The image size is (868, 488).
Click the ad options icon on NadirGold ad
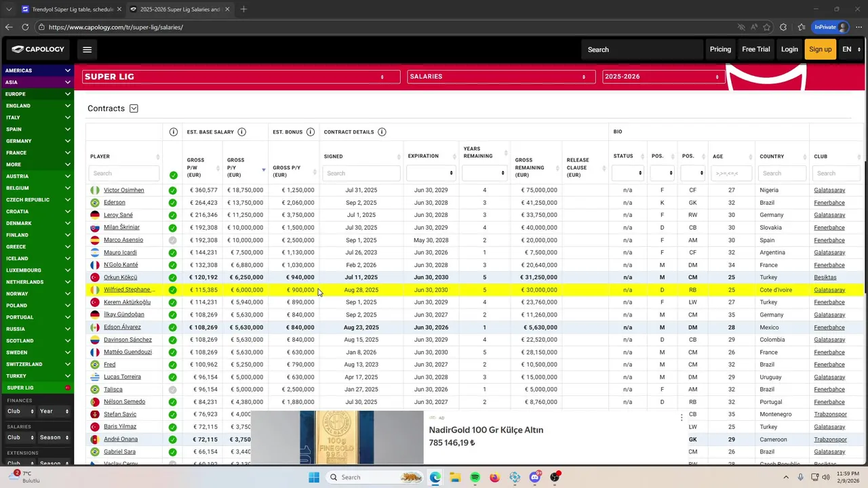[x=682, y=418]
